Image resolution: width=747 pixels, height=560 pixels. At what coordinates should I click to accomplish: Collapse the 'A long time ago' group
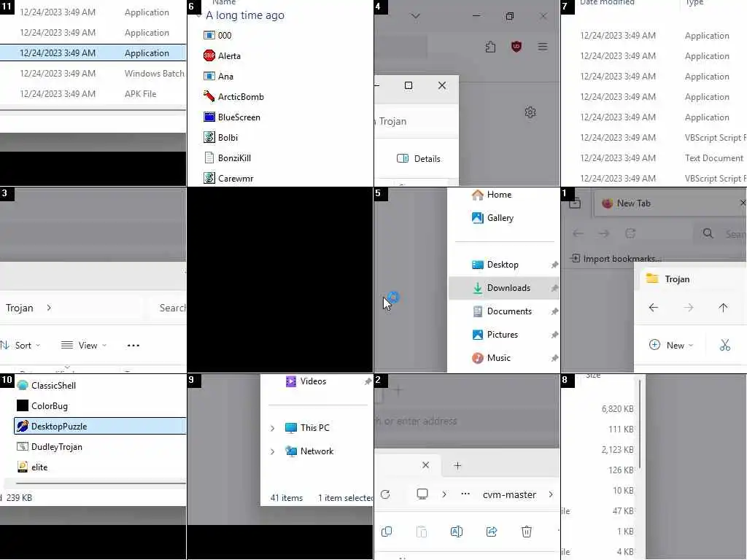198,15
